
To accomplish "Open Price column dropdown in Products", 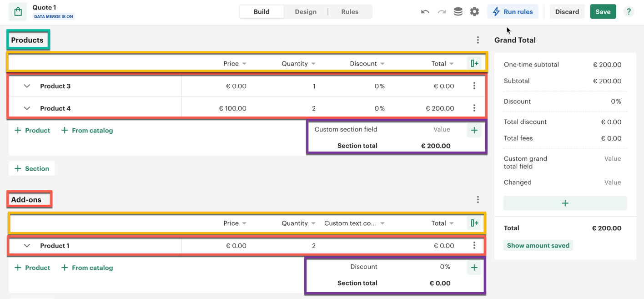I will [x=244, y=64].
